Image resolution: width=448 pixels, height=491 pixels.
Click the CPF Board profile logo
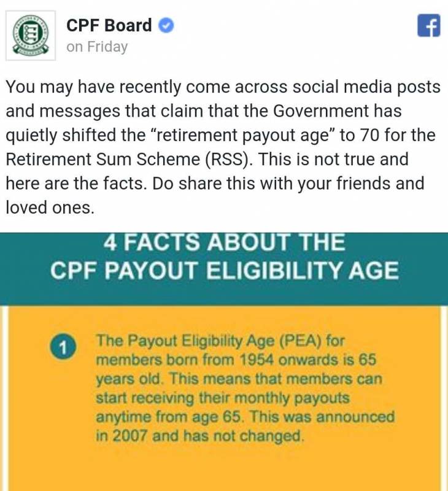[x=31, y=35]
